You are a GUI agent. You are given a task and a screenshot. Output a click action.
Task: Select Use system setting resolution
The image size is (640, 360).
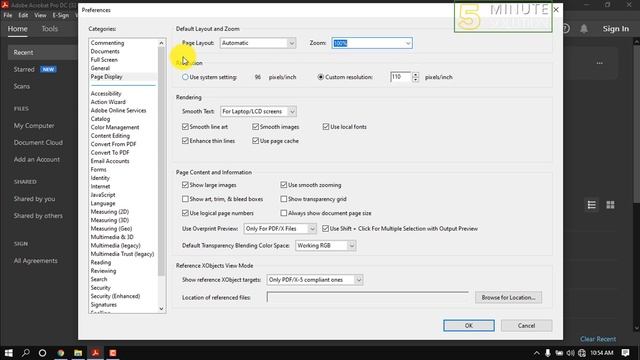[185, 77]
